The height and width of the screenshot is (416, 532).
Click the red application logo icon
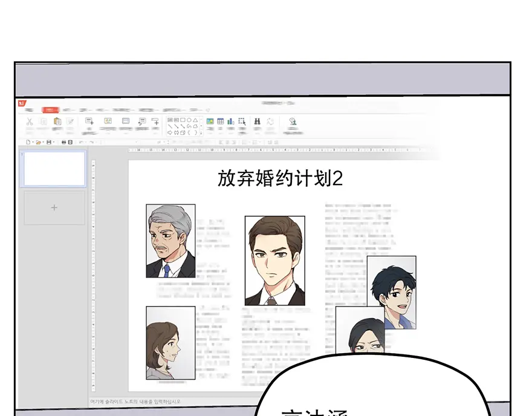(22, 103)
